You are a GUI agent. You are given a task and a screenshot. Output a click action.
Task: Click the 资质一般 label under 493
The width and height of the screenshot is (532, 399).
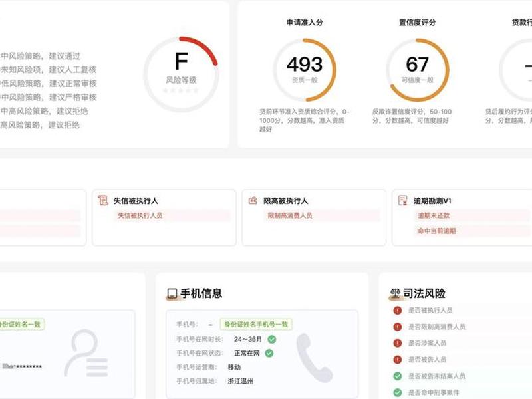point(305,80)
